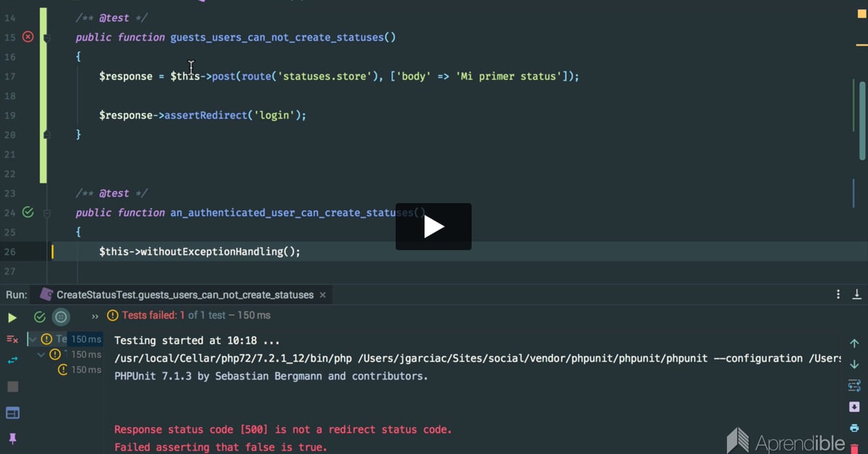Jump to previous failed test with the up arrow

(854, 343)
